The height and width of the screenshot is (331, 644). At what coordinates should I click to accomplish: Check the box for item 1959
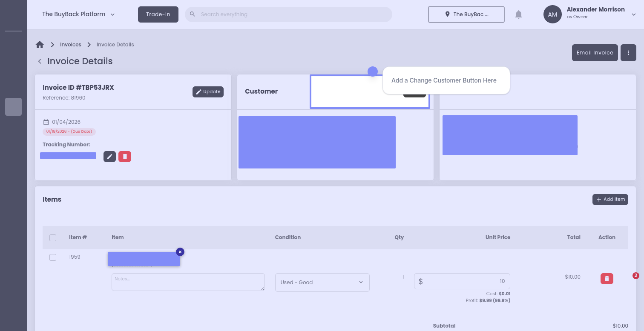coord(53,257)
